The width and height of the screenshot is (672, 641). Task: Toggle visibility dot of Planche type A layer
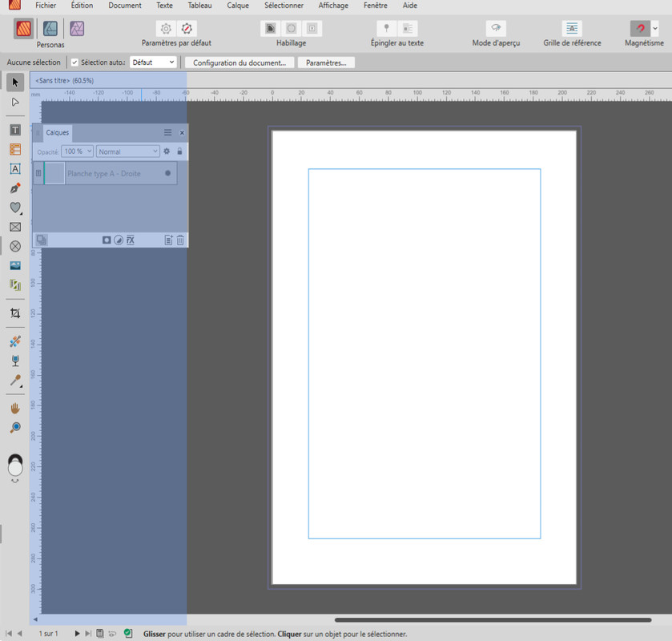click(167, 173)
